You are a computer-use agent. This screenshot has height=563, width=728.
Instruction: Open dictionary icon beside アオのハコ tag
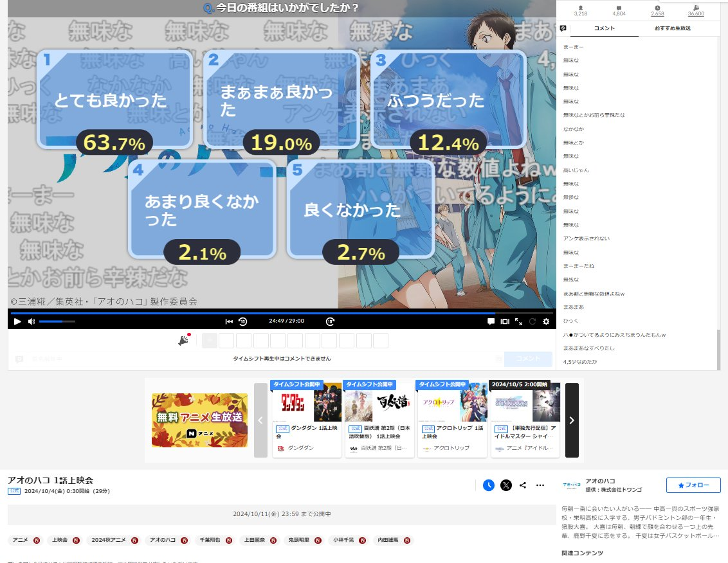[185, 541]
